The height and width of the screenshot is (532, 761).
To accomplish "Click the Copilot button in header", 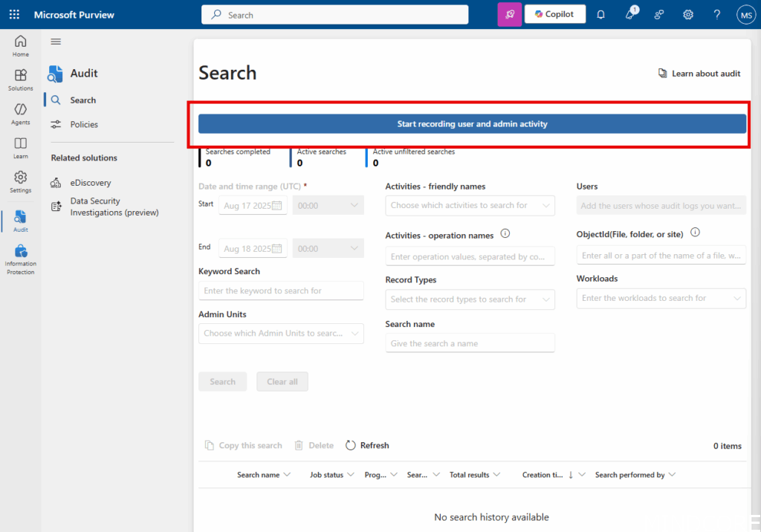I will pos(554,14).
